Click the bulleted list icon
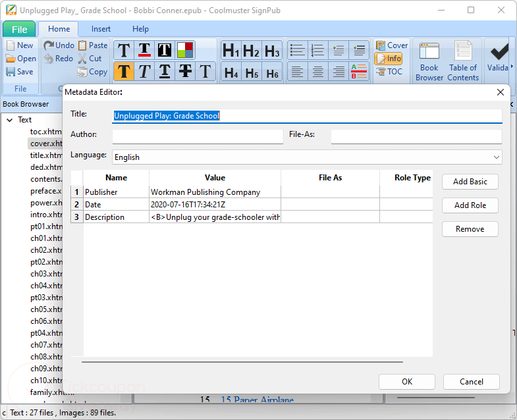 298,51
